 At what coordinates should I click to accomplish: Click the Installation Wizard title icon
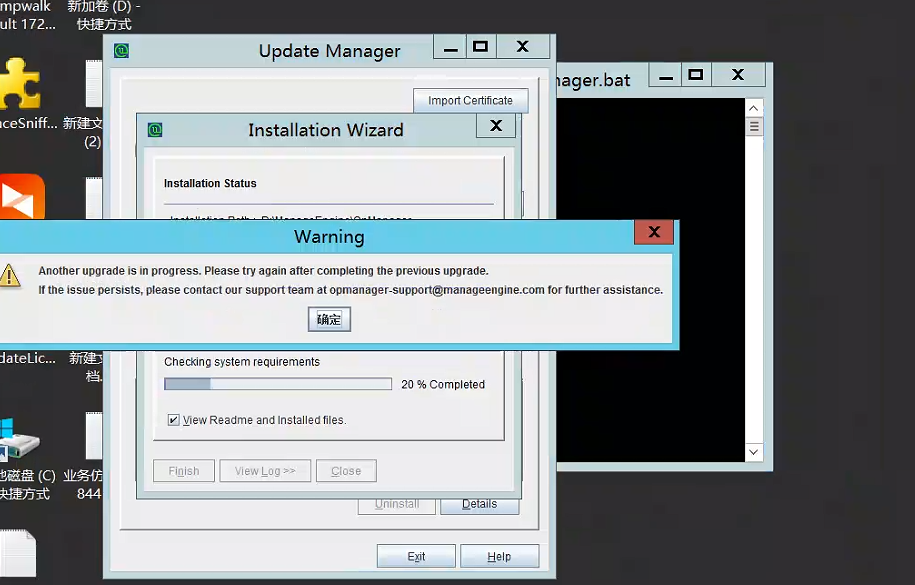pos(155,130)
